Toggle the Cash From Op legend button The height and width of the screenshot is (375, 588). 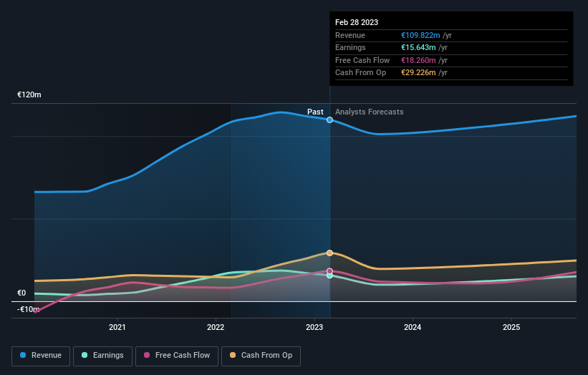tap(261, 356)
